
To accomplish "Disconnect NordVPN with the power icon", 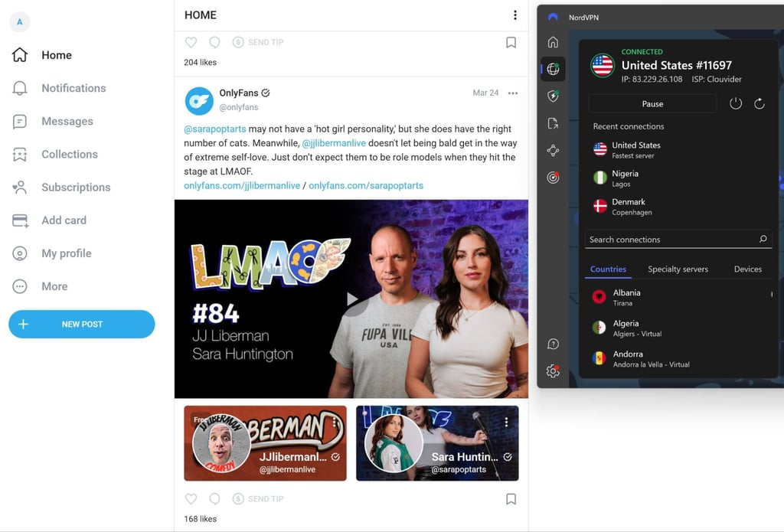I will 736,103.
